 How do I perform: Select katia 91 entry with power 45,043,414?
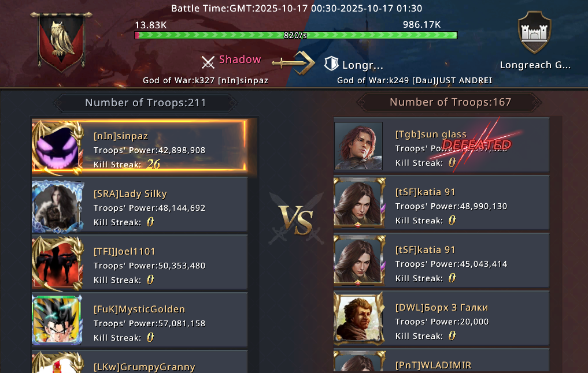[x=441, y=260]
